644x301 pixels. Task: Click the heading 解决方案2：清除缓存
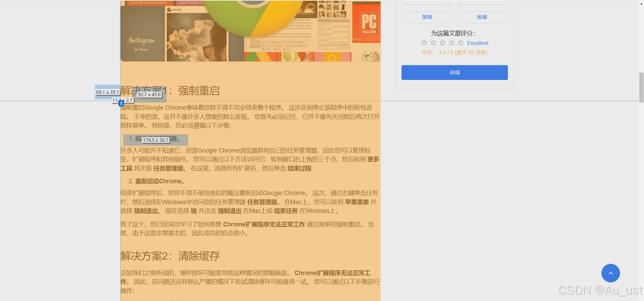[x=170, y=256]
